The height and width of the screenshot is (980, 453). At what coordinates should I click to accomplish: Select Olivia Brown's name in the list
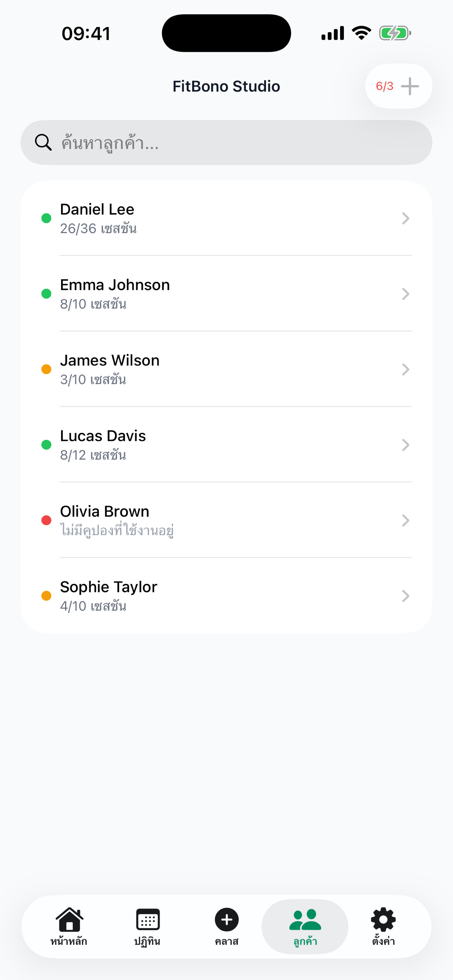(104, 512)
